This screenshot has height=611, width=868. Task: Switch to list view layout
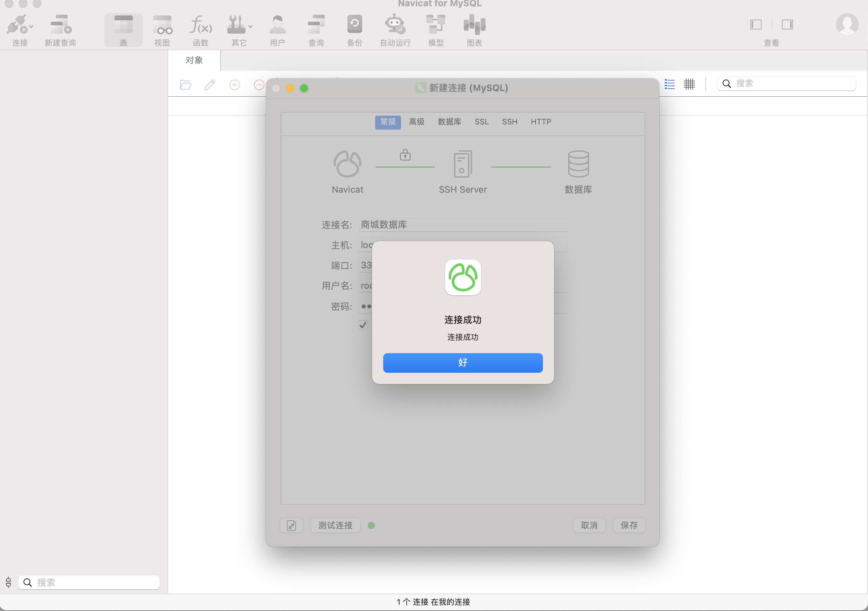coord(669,84)
